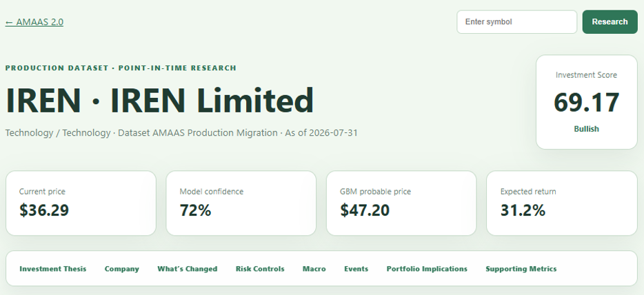This screenshot has height=295, width=644.
Task: Select the expected return value 31.2%
Action: pos(523,210)
